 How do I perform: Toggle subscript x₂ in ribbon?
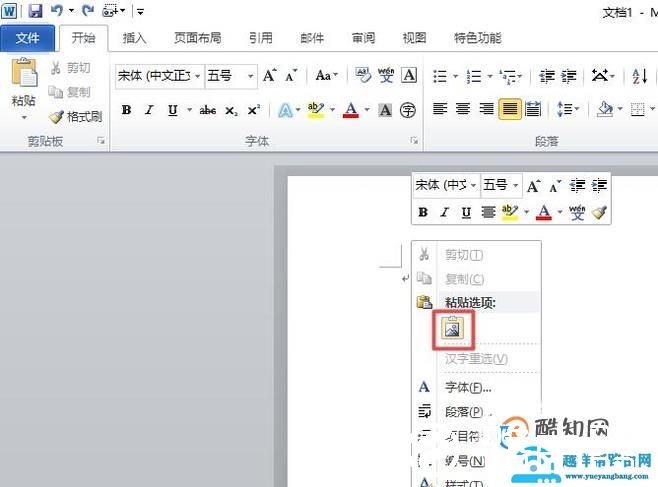coord(231,111)
